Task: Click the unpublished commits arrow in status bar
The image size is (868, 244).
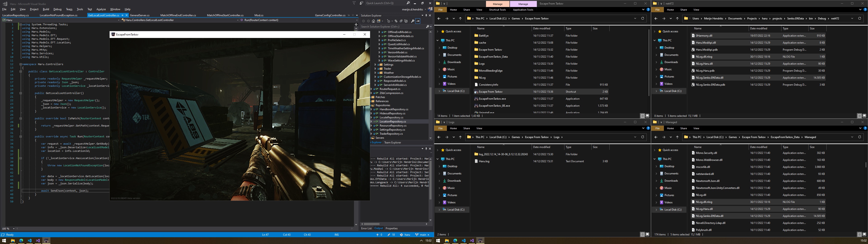Action: 380,235
